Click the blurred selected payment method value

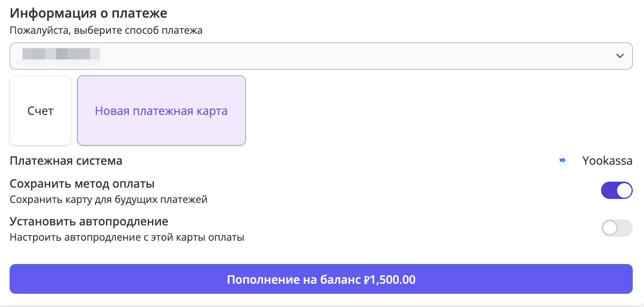coord(61,54)
